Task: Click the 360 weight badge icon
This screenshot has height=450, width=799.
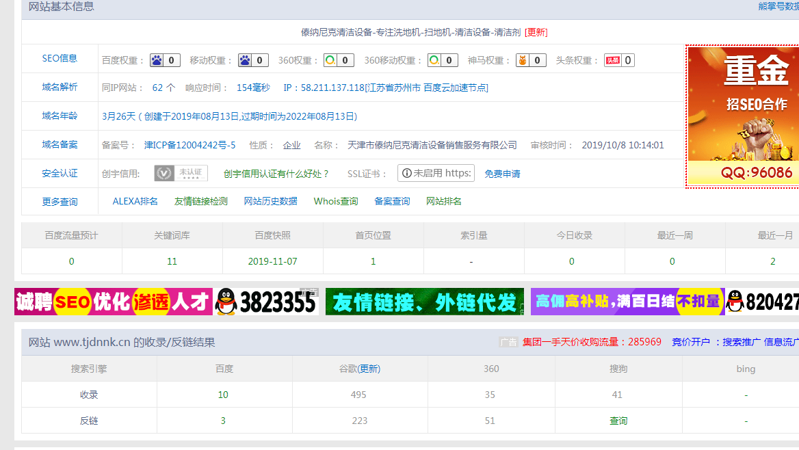Action: 339,60
